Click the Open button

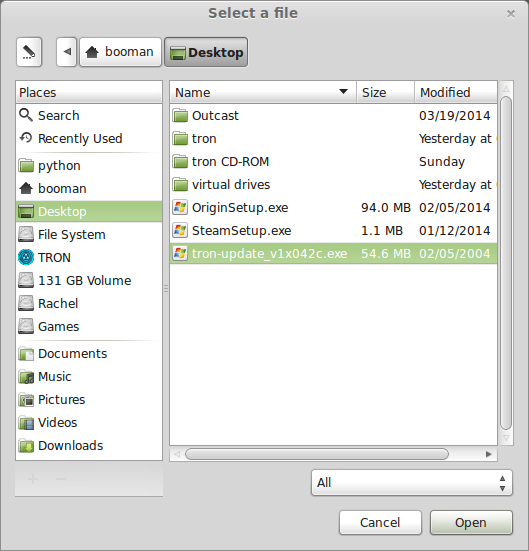point(471,523)
